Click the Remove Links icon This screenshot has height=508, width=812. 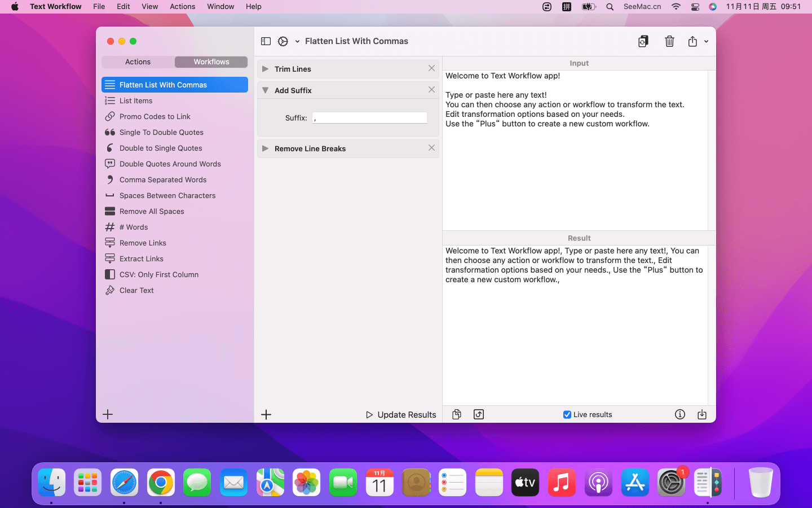coord(110,243)
